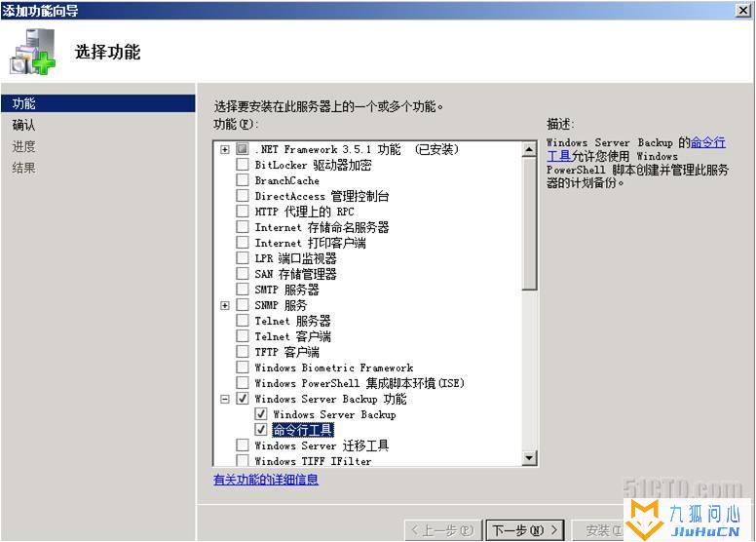Image resolution: width=756 pixels, height=542 pixels.
Task: Check SMTP 服务器 checkbox
Action: click(x=243, y=290)
